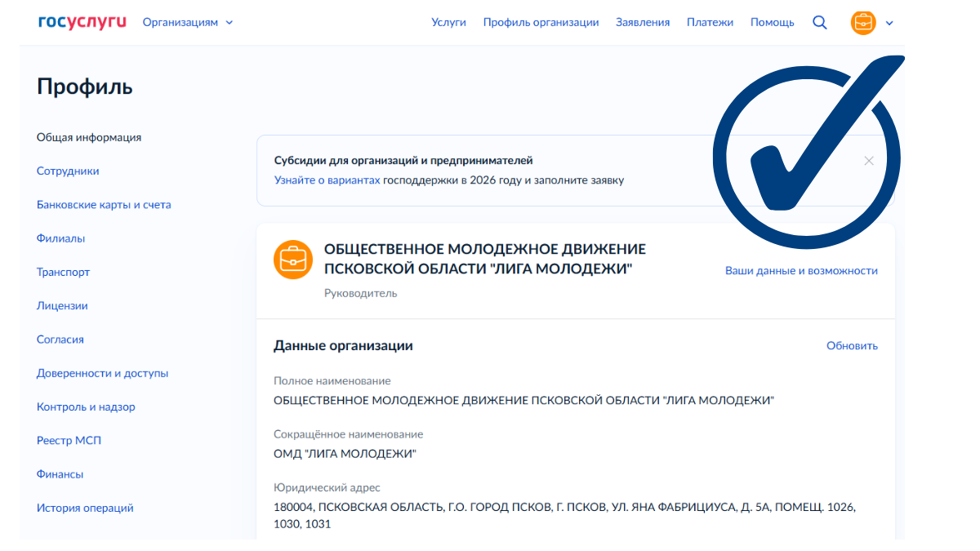Select the organization name header text
This screenshot has height=551, width=980.
[485, 259]
